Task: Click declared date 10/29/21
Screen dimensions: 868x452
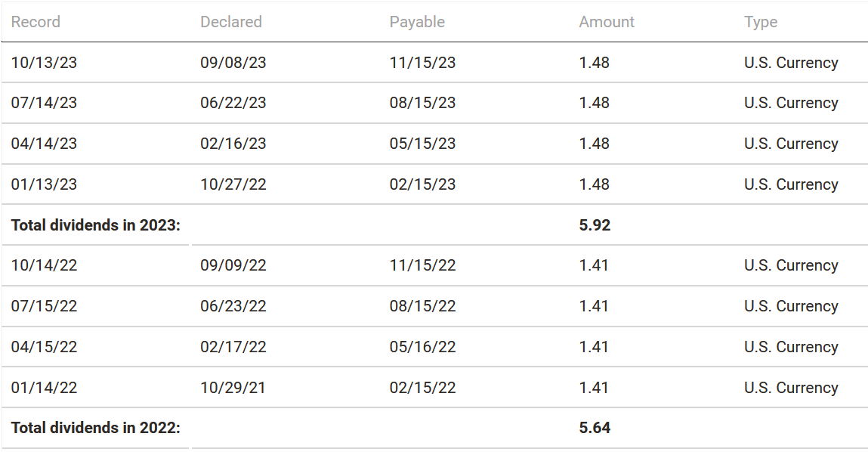Action: point(233,388)
